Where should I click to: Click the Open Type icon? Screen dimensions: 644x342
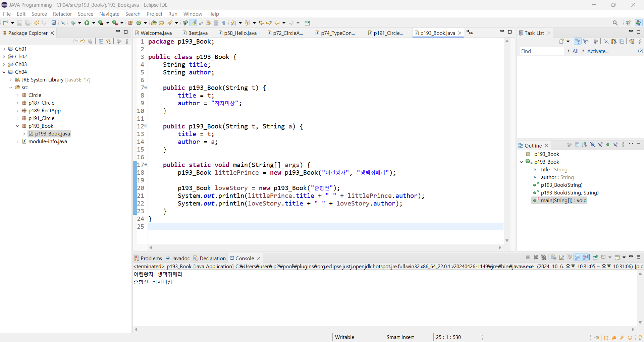point(154,23)
